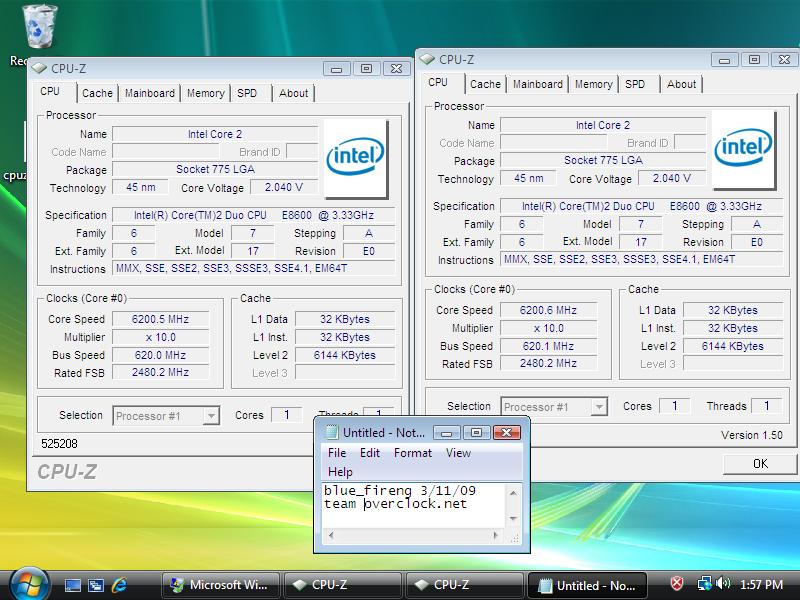800x600 pixels.
Task: Open Notepad Format menu
Action: point(413,453)
